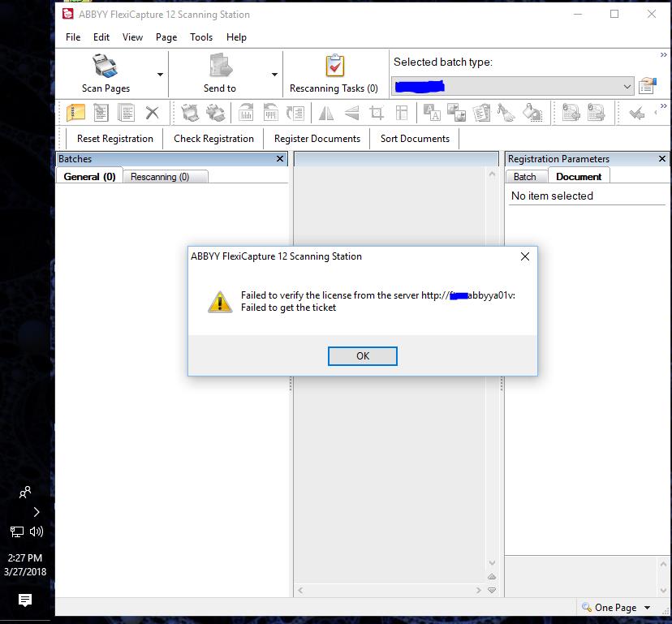Switch to the Batch tab in Registration Parameters

[526, 176]
